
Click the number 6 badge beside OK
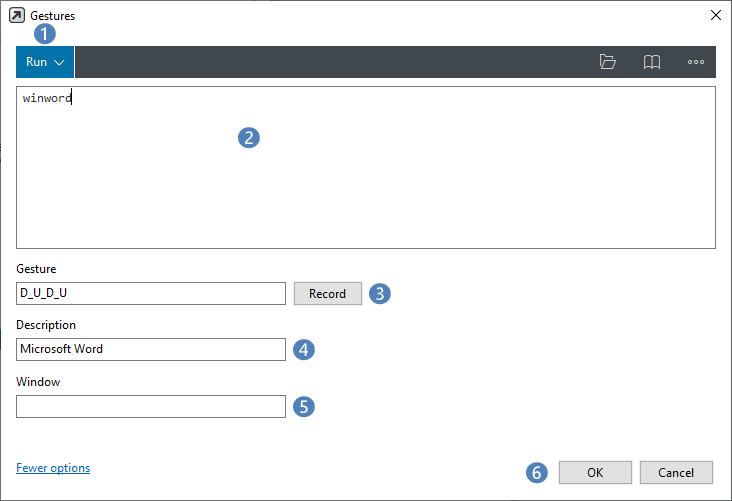(538, 472)
